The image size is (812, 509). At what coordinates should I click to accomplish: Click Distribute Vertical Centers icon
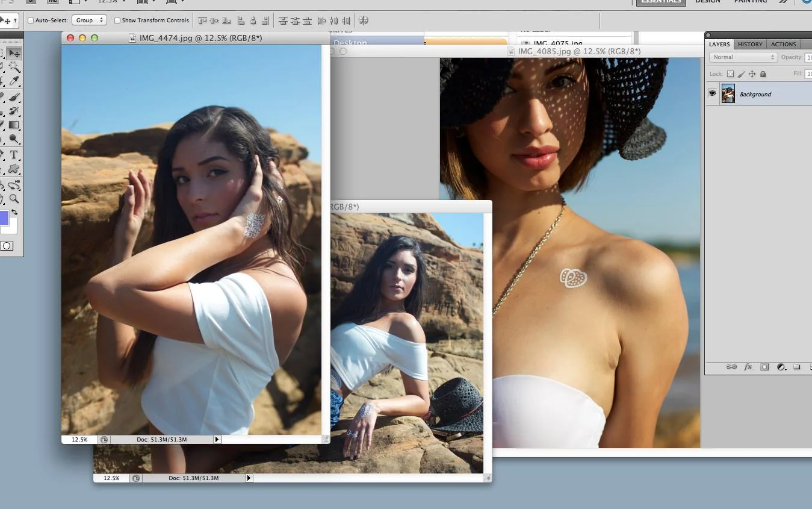[x=295, y=20]
